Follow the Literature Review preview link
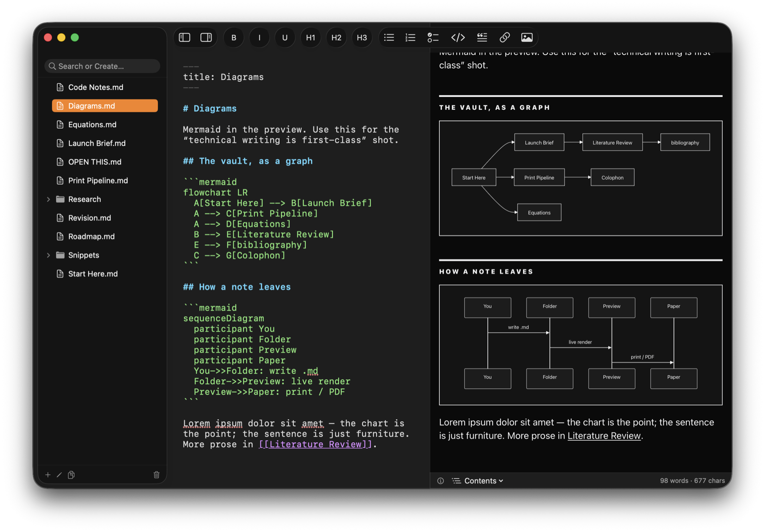 604,435
